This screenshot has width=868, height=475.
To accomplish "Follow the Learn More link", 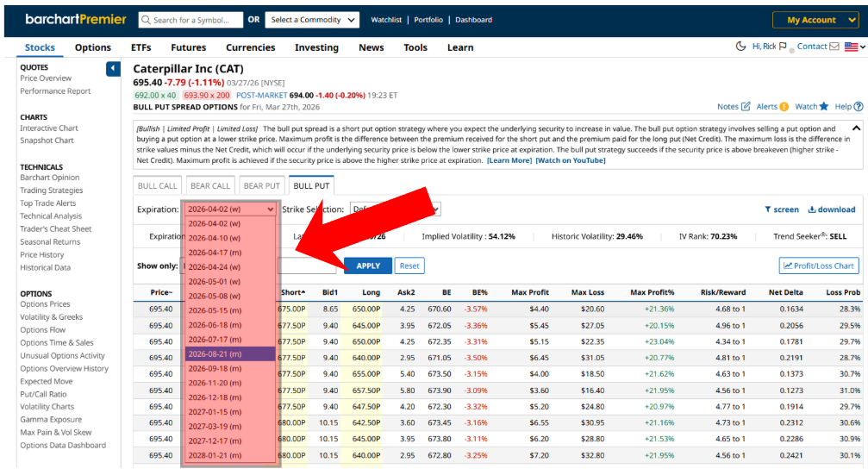I will [509, 160].
